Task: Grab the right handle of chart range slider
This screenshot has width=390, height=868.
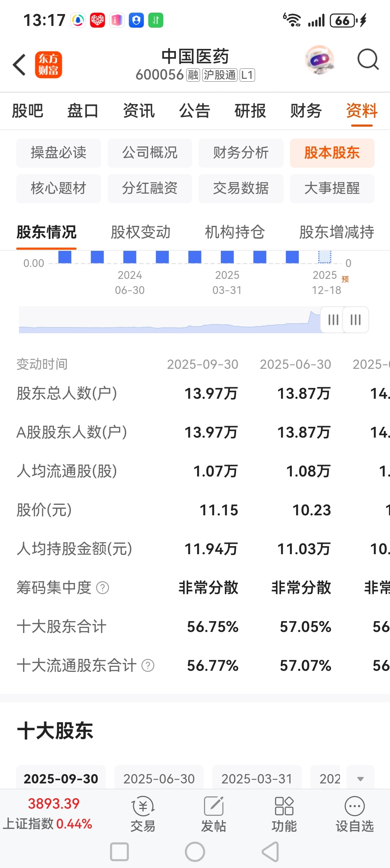Action: pos(356,320)
